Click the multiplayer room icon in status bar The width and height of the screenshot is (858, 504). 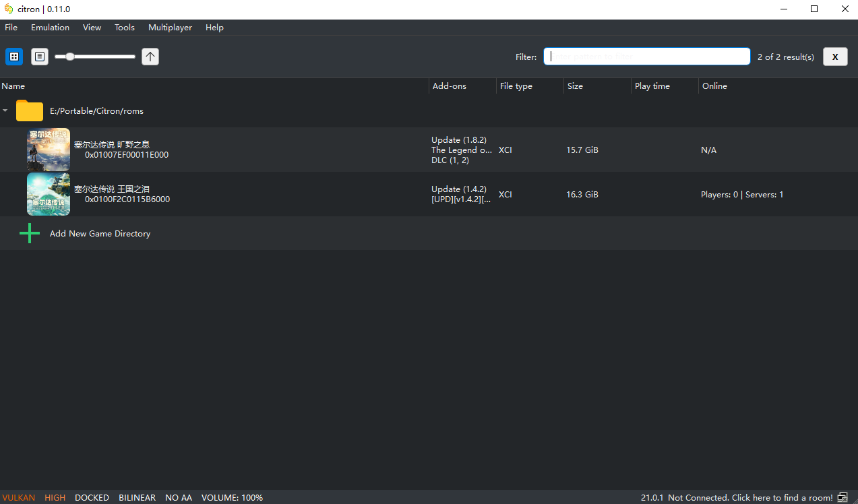[843, 497]
